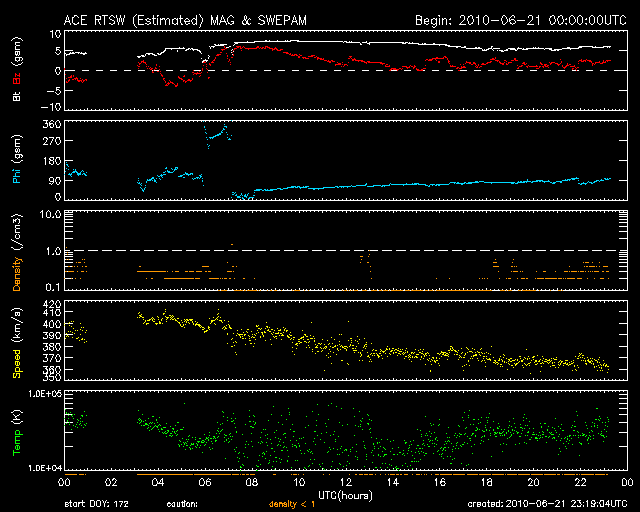This screenshot has height=512, width=640.
Task: Click the UTC(hours) x-axis title
Action: [345, 496]
